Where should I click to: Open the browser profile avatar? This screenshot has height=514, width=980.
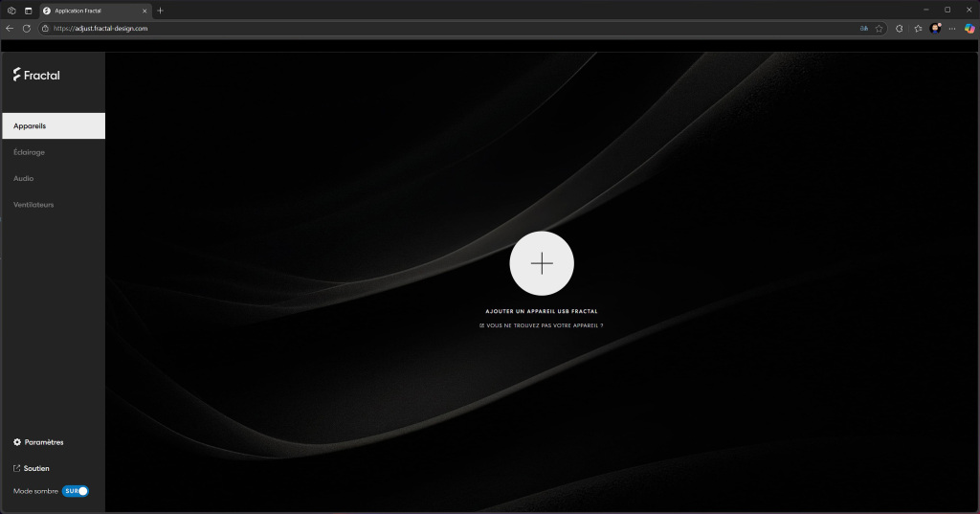tap(935, 29)
